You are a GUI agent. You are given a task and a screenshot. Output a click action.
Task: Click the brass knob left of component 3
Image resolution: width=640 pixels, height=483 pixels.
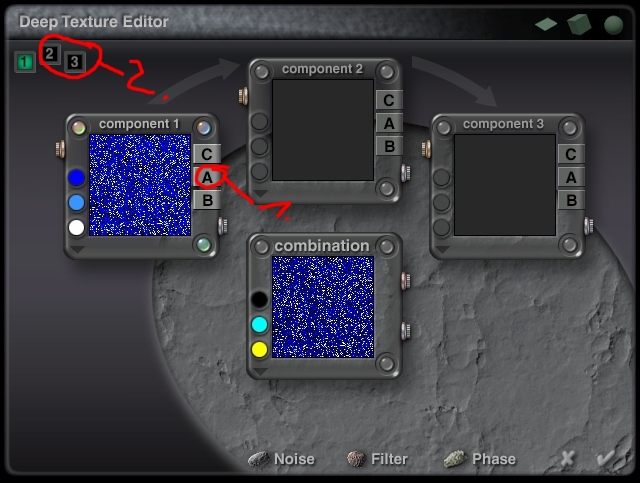pos(426,149)
